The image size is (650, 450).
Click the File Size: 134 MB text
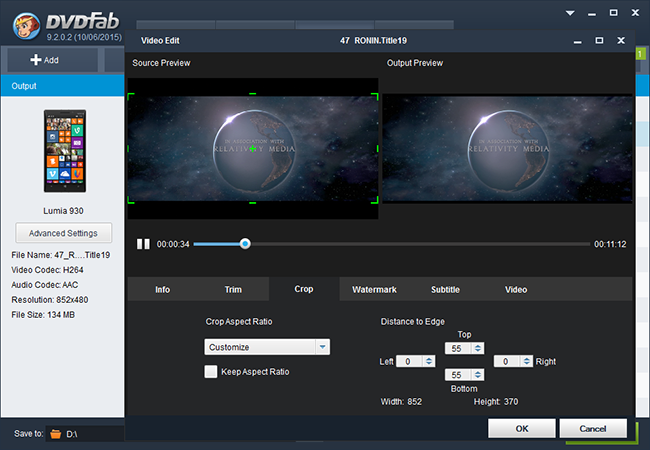point(43,315)
